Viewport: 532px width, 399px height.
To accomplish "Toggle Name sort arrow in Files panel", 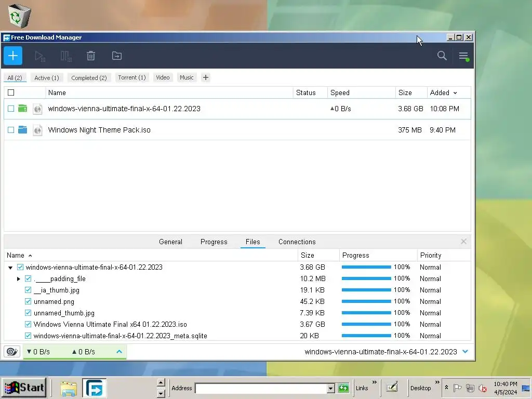I will [x=30, y=256].
